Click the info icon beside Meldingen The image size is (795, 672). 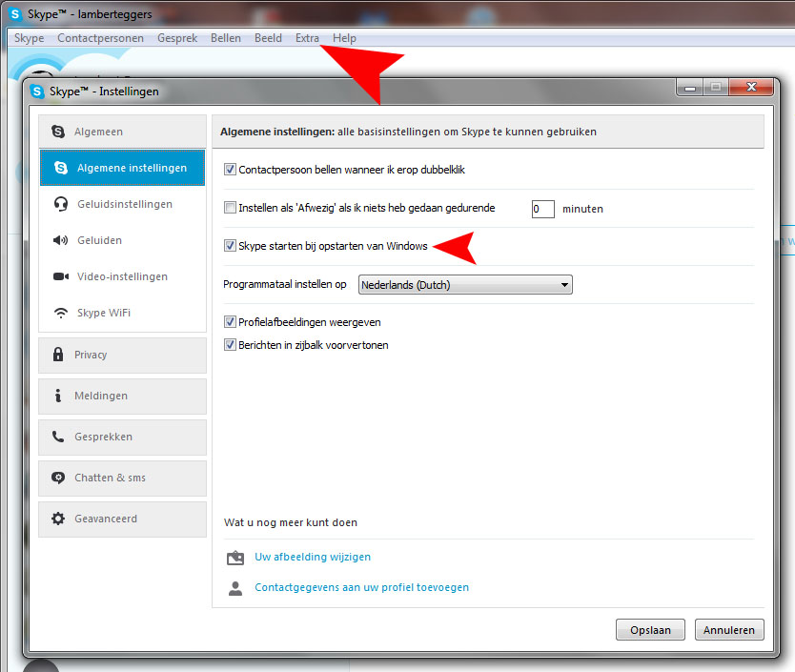coord(58,395)
